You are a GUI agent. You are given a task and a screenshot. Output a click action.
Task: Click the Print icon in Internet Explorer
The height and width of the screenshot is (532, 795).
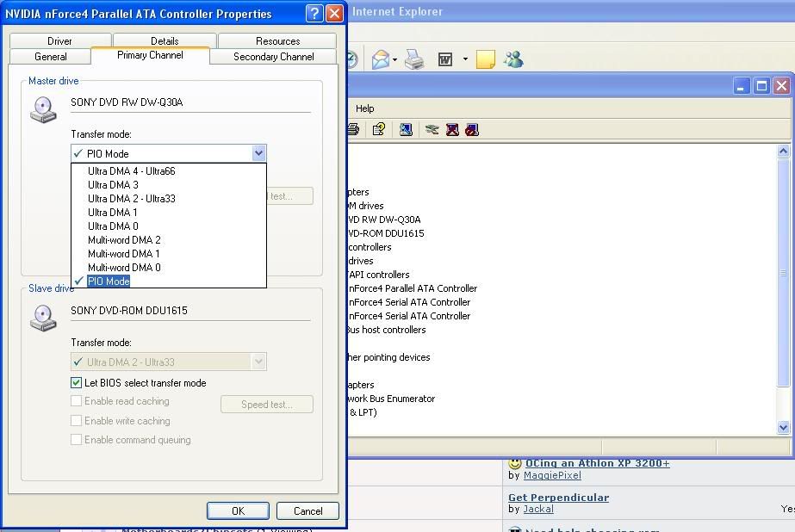click(x=415, y=59)
